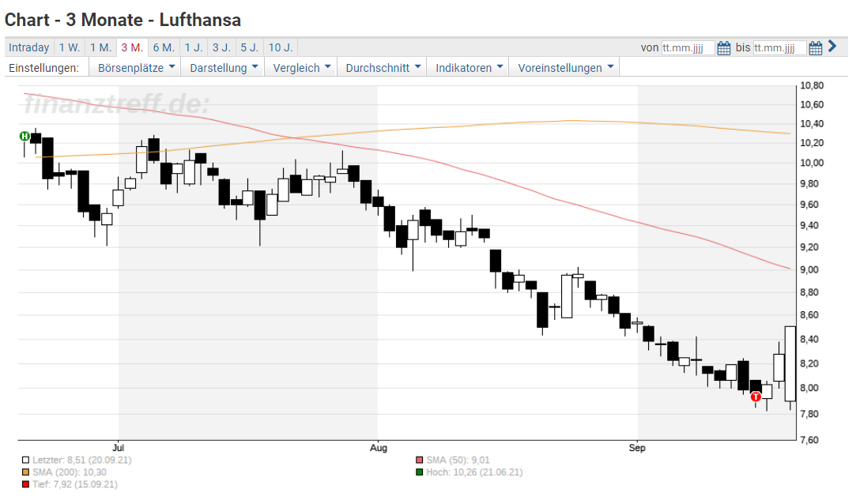Open the Vergleich dropdown
Viewport: 856px width, 504px height.
pos(301,68)
